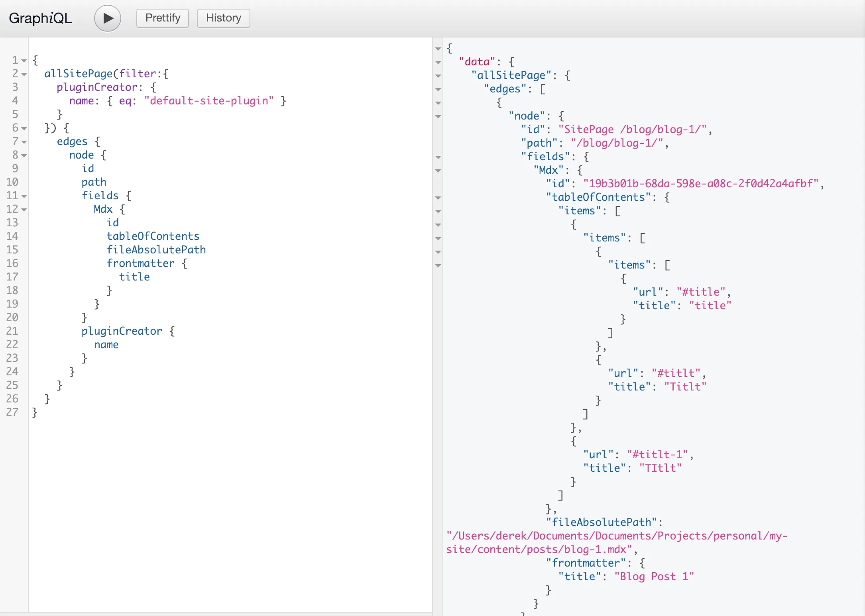Collapse allSitePage block on line 2
The image size is (865, 616).
pos(24,74)
